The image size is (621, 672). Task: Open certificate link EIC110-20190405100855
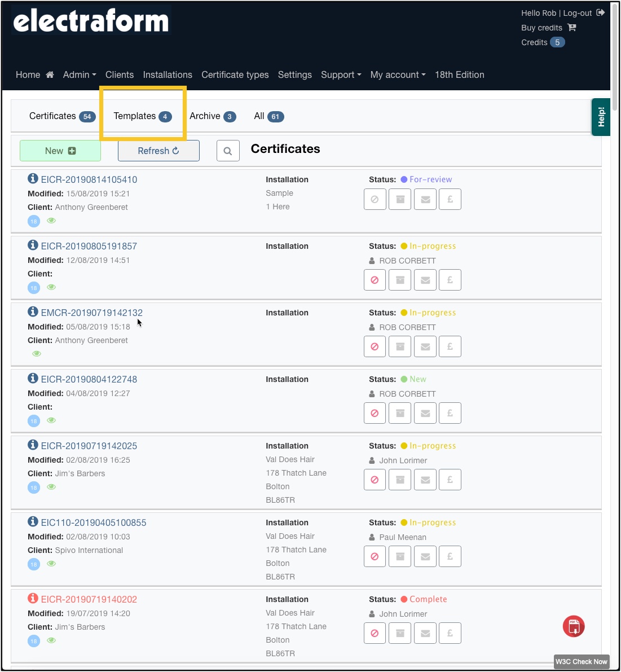point(94,523)
